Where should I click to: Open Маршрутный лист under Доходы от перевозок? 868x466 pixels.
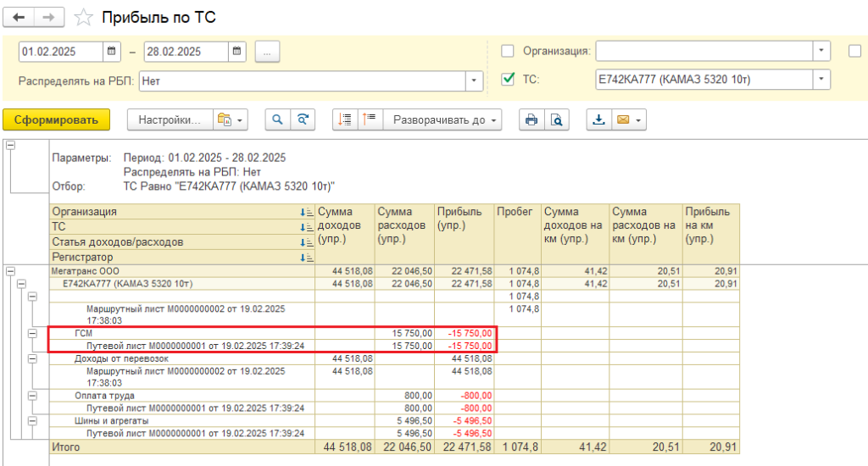pos(186,376)
